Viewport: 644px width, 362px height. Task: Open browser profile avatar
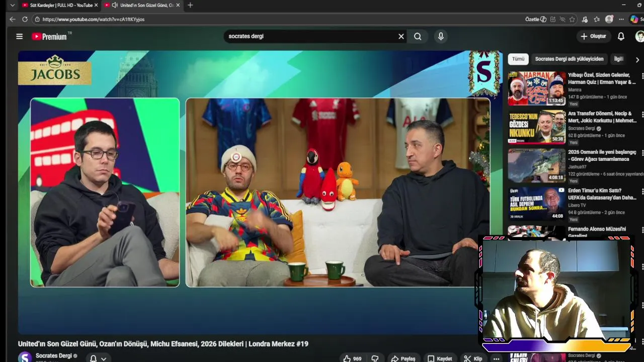pos(609,19)
